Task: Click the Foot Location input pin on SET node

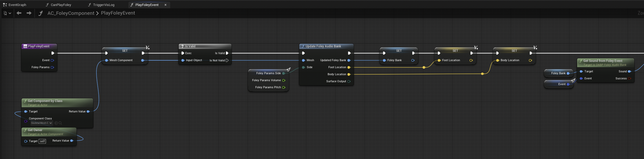Action: click(x=439, y=60)
